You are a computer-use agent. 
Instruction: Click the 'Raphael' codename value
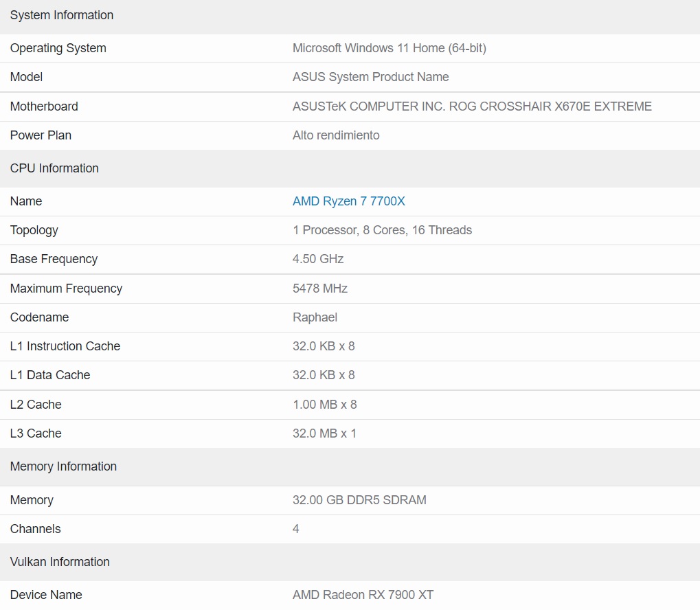point(315,317)
